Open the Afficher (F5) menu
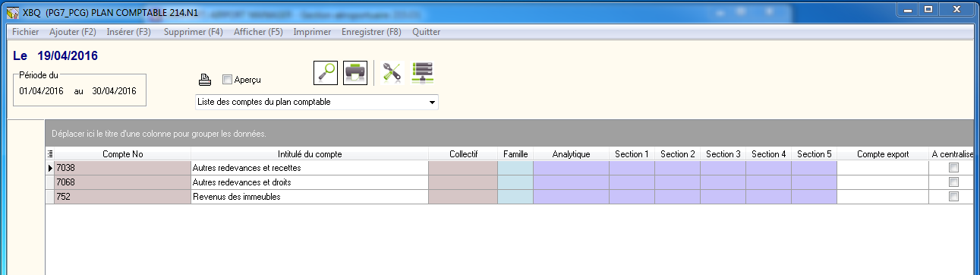The image size is (980, 275). tap(258, 32)
